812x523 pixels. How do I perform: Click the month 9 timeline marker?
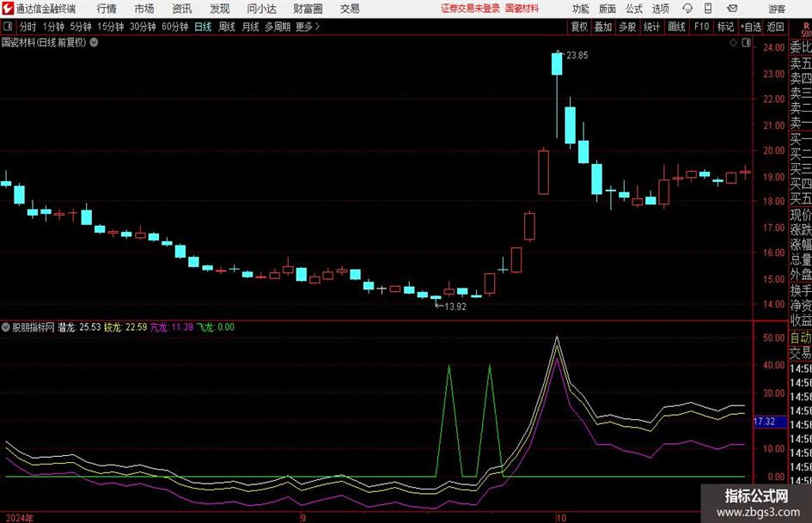pyautogui.click(x=303, y=518)
